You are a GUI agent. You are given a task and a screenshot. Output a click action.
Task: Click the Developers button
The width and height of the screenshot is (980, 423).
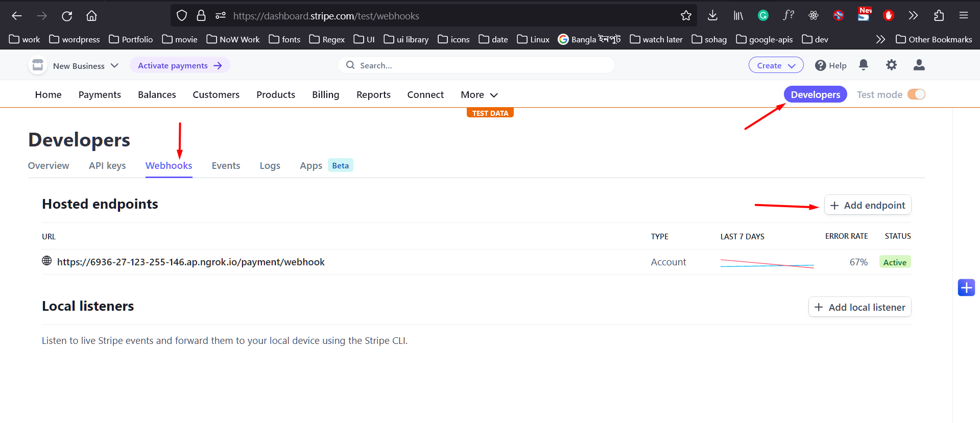click(815, 94)
